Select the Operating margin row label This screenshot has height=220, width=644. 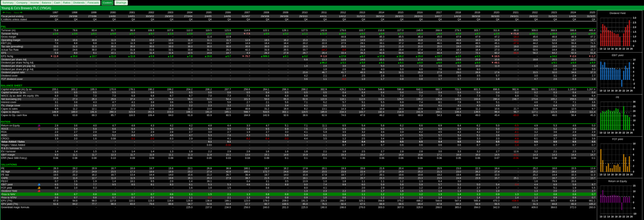pos(10,40)
